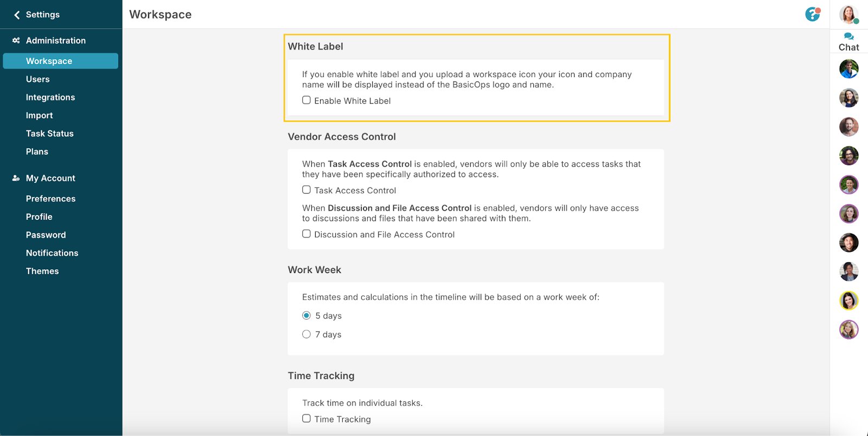Open the help question mark icon
Image resolution: width=868 pixels, height=436 pixels.
812,14
